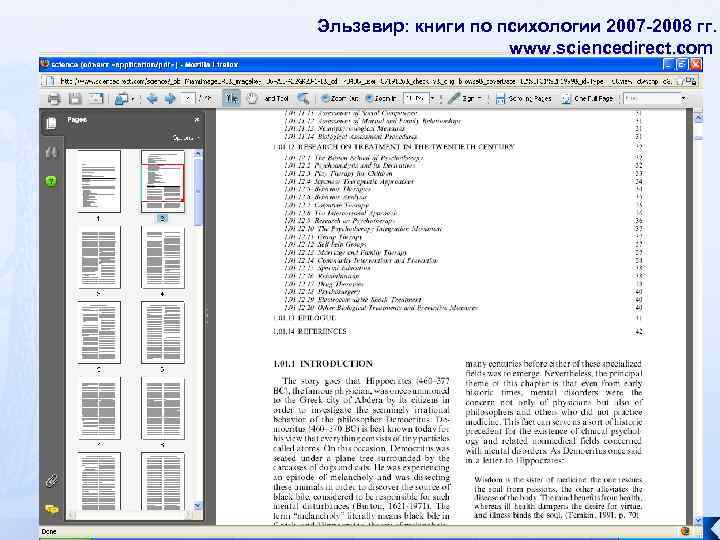
Task: Open the comments sidebar icon
Action: click(x=51, y=509)
